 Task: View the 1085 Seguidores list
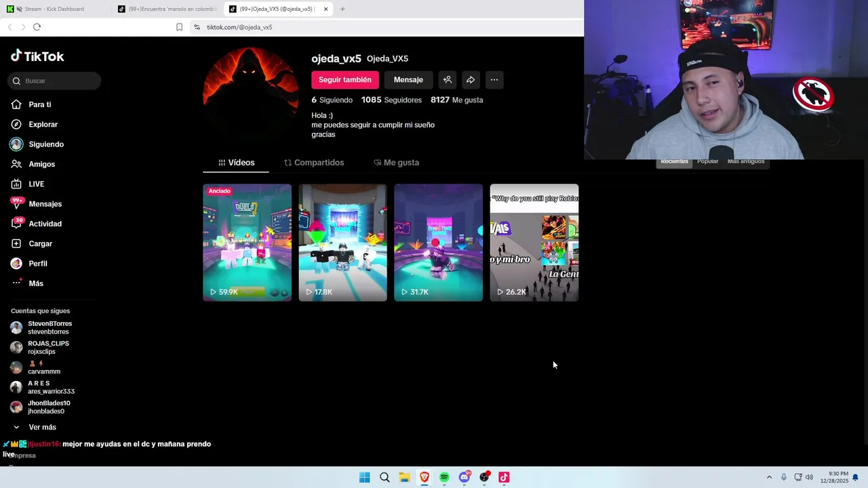[391, 100]
